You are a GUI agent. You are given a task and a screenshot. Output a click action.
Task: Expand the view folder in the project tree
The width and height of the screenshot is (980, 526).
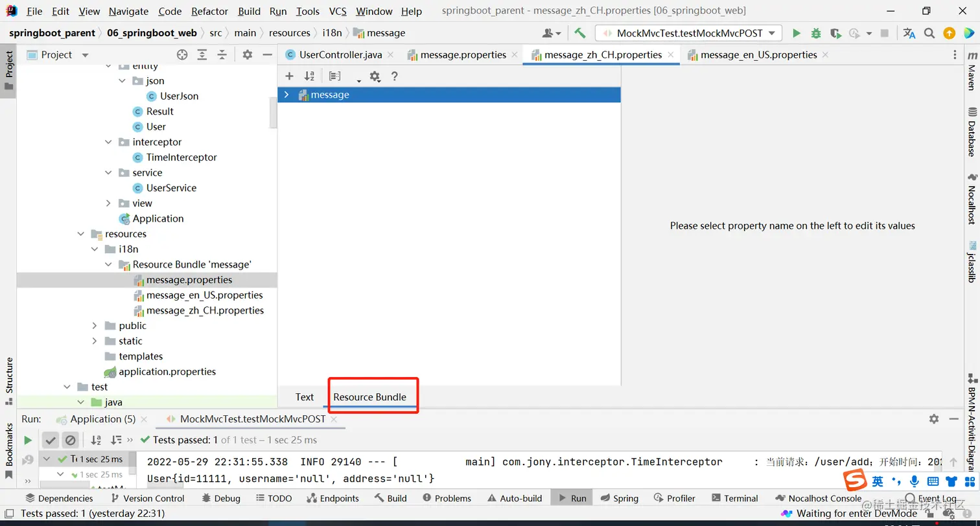108,203
